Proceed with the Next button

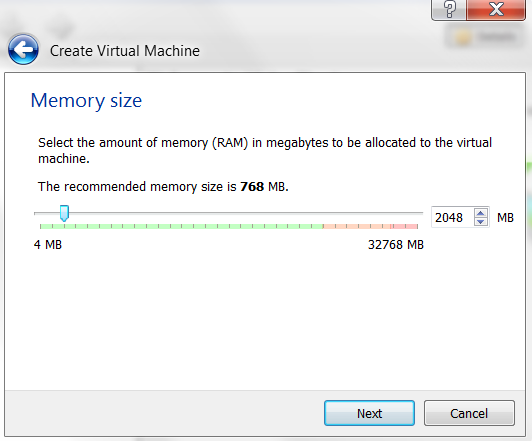369,413
